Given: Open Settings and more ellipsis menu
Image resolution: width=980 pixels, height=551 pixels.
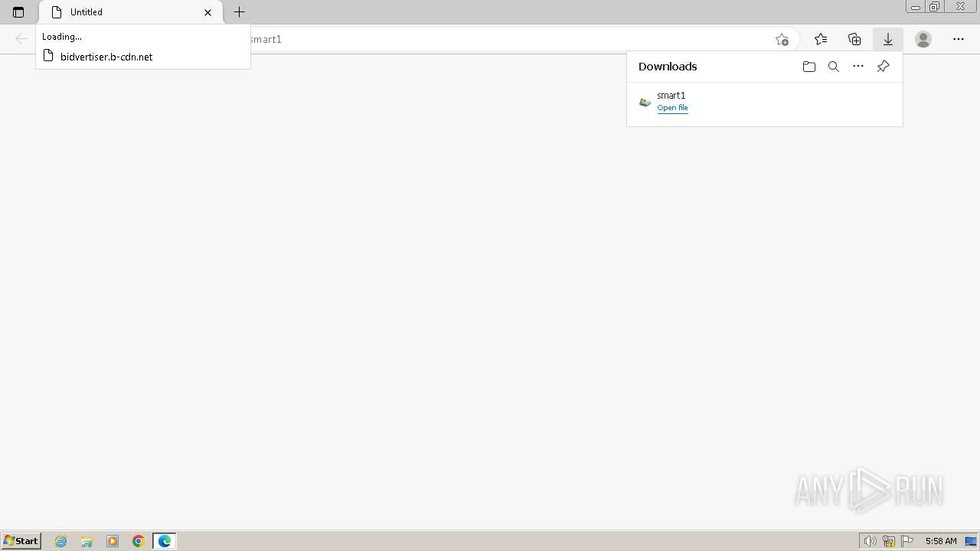Looking at the screenshot, I should [959, 39].
